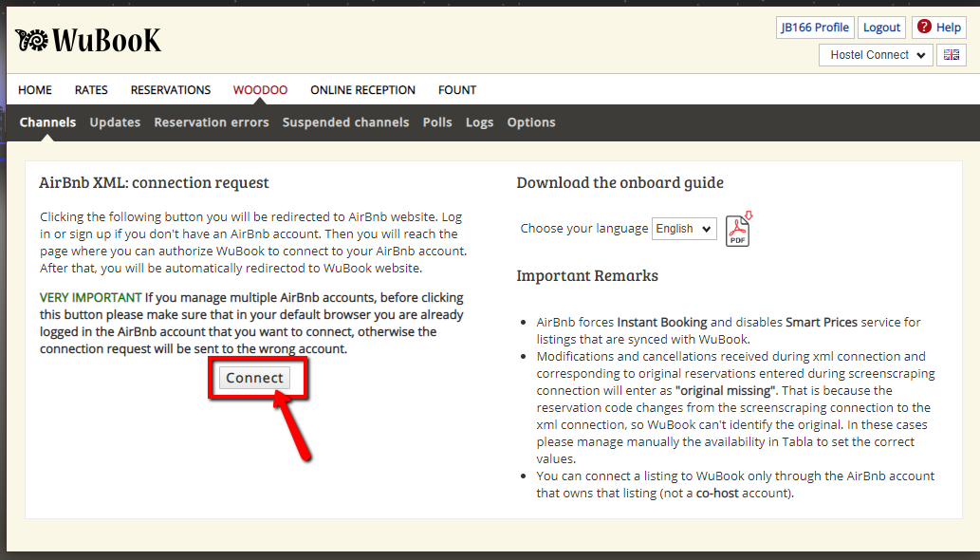The width and height of the screenshot is (980, 560).
Task: Open the Suspended channels tab
Action: click(x=345, y=122)
